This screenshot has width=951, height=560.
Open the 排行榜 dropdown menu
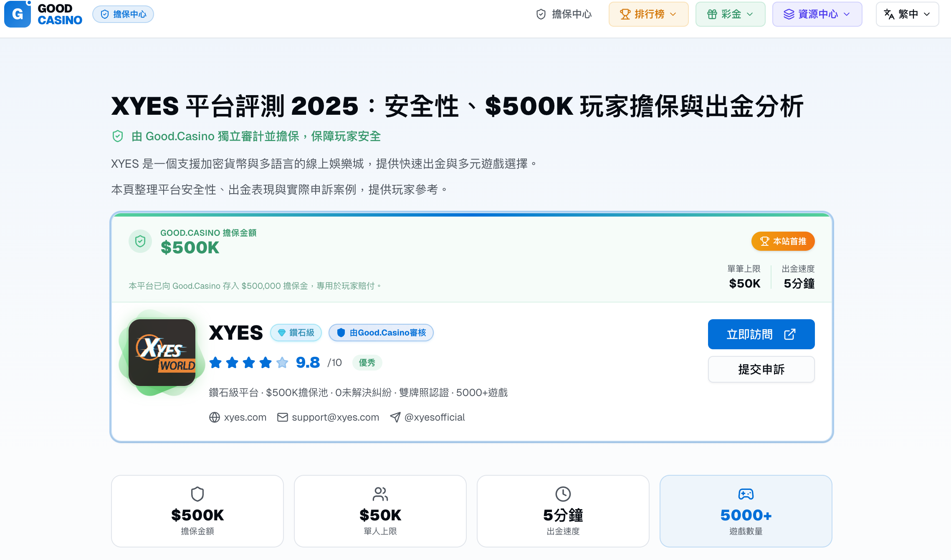click(648, 14)
